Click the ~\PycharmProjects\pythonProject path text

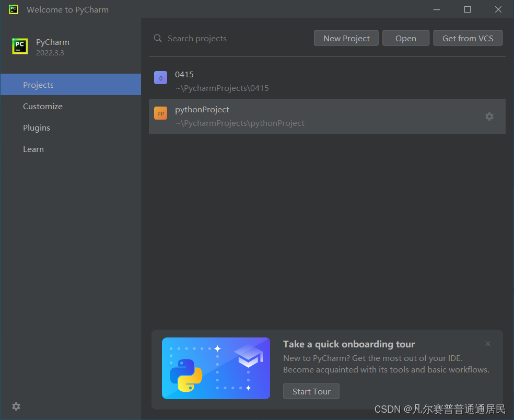[240, 123]
